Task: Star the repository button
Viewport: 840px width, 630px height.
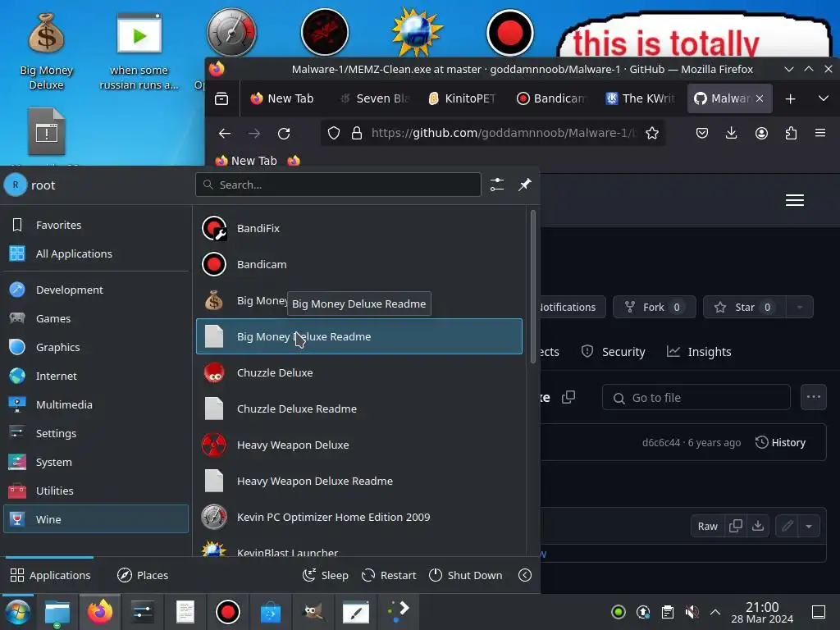Action: tap(745, 307)
